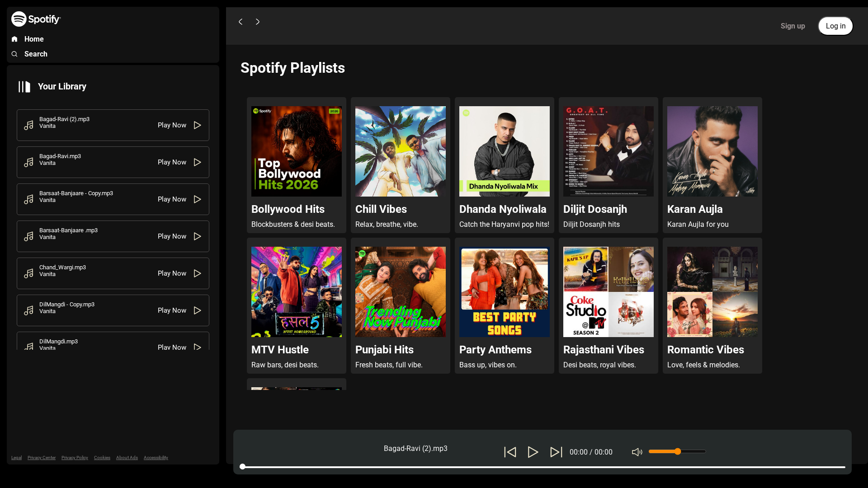The width and height of the screenshot is (868, 488).
Task: Click the Log in button
Action: click(x=835, y=26)
